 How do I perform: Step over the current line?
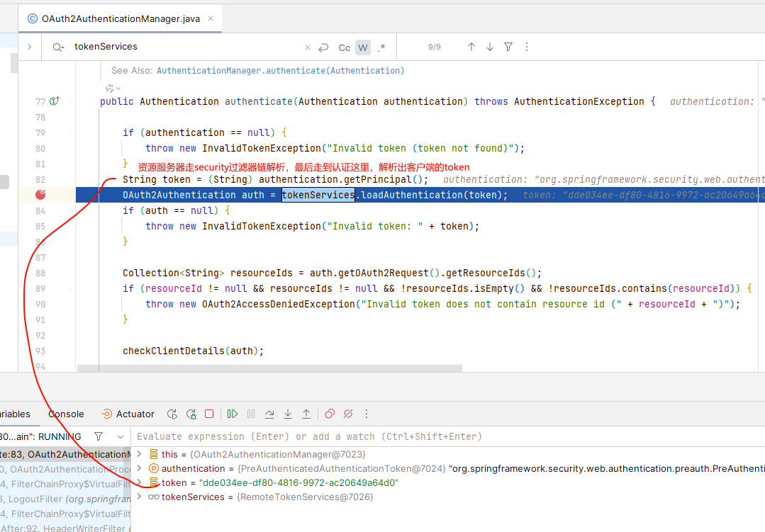click(269, 414)
